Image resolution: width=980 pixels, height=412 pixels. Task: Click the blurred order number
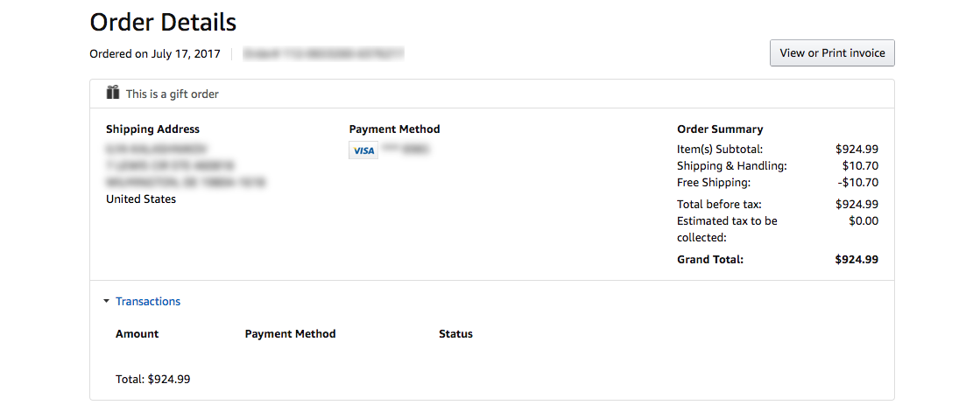point(324,53)
